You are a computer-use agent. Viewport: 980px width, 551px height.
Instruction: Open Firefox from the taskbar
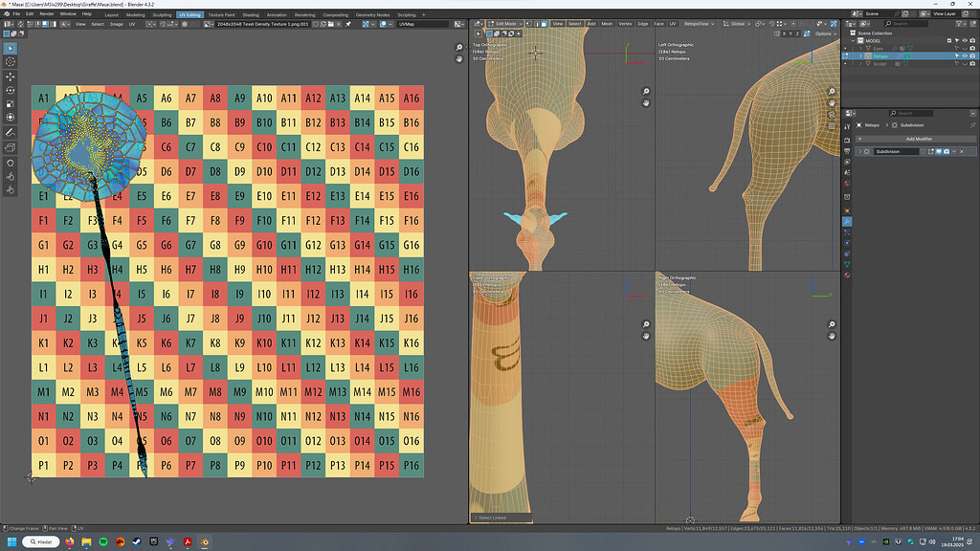[x=69, y=541]
